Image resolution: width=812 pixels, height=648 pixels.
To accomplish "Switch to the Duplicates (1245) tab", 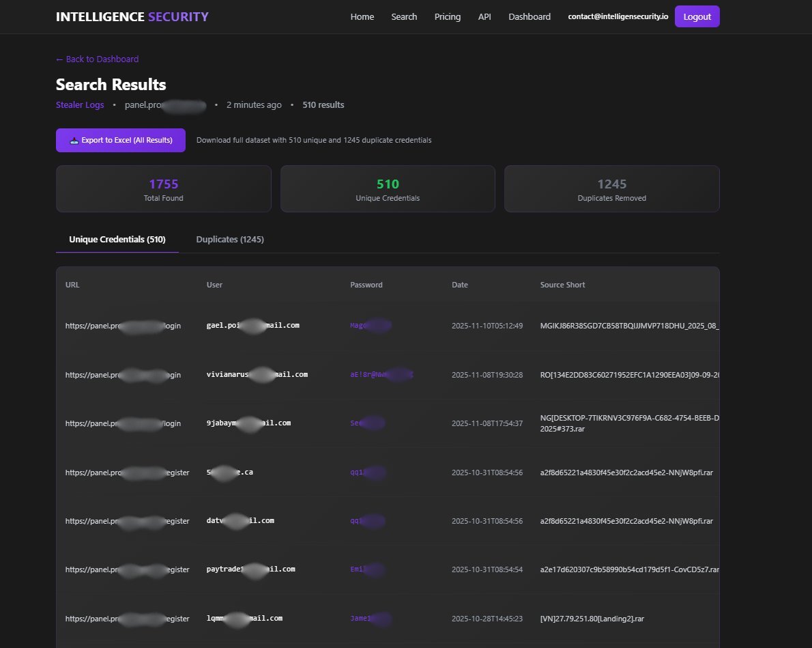I will pos(230,239).
